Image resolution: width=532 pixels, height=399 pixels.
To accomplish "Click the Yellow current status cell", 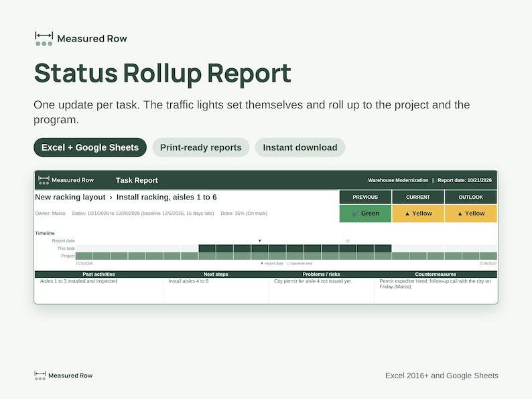I will [x=418, y=214].
